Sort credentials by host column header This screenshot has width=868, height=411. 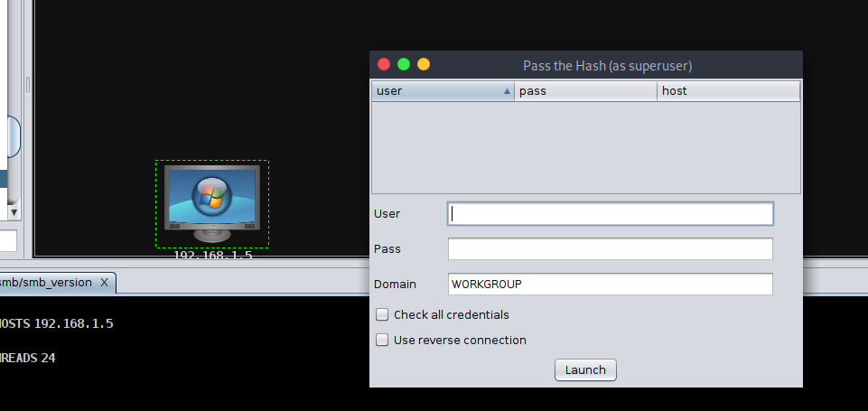click(x=729, y=91)
